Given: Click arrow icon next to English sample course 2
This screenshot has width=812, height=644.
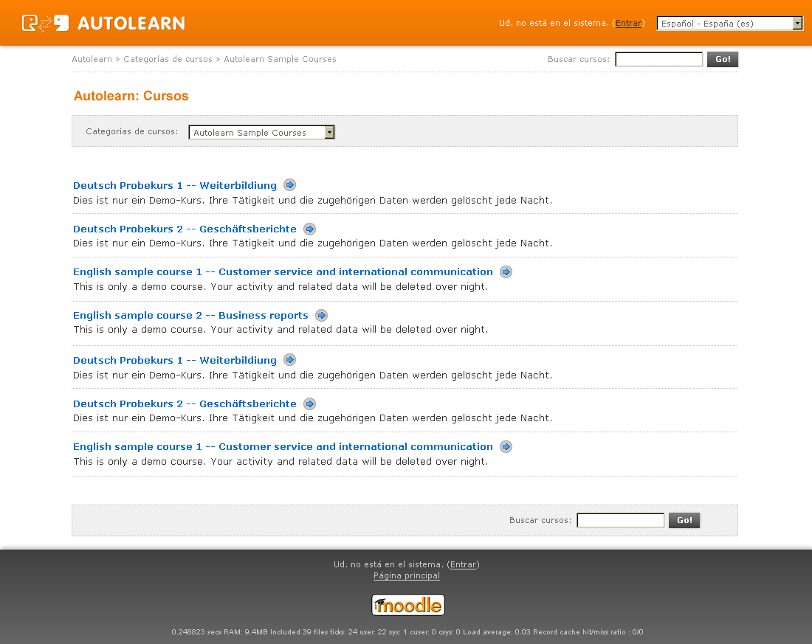Looking at the screenshot, I should click(322, 315).
